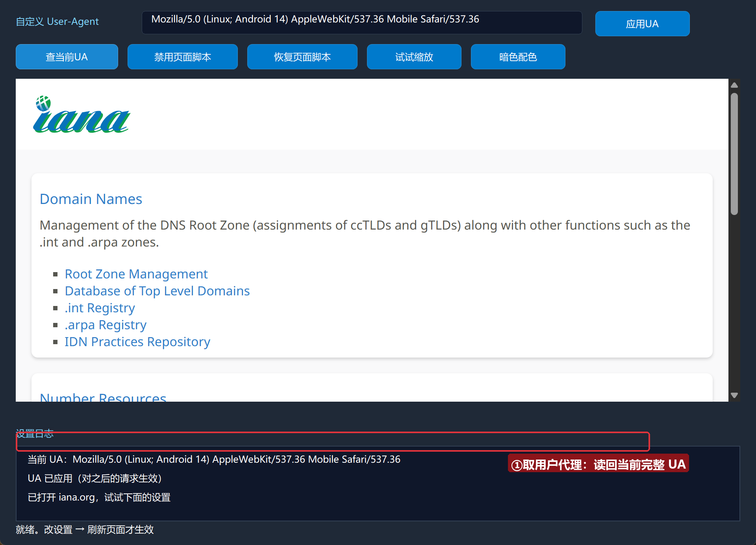Open Root Zone Management link
The width and height of the screenshot is (756, 545).
[136, 274]
